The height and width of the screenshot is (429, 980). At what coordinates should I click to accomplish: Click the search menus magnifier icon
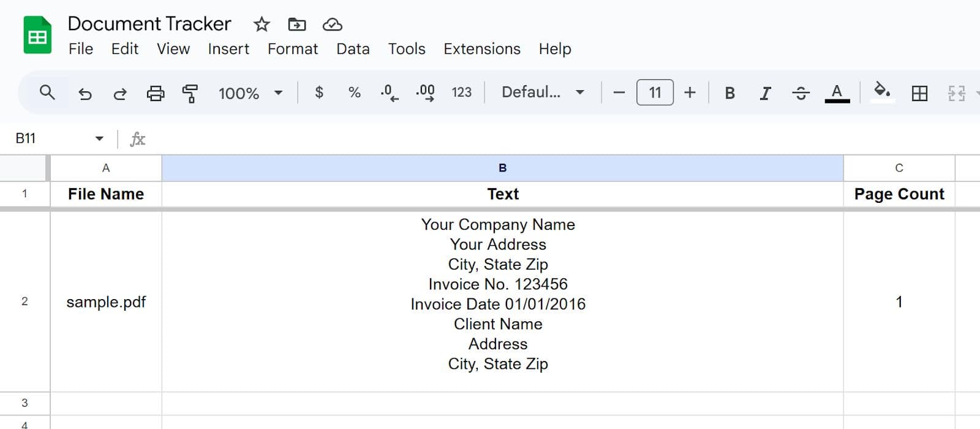click(x=47, y=93)
